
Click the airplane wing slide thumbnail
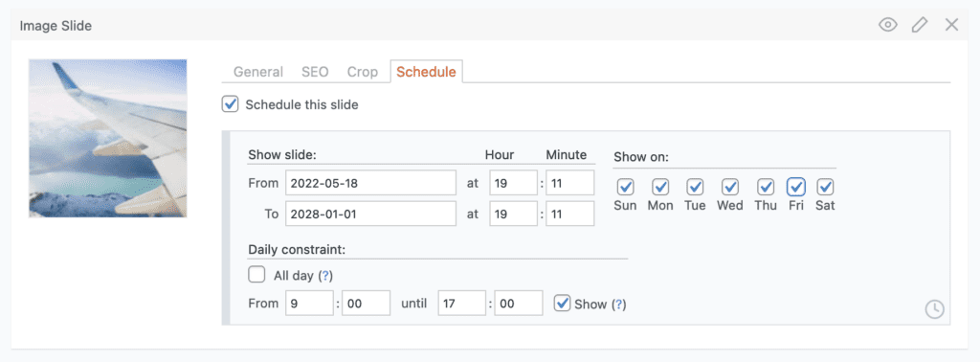(108, 138)
